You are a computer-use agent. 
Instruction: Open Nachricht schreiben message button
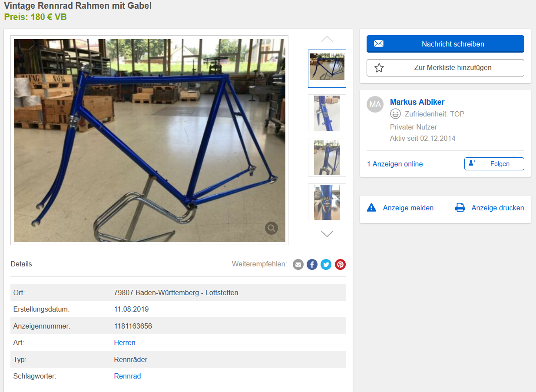pos(445,44)
